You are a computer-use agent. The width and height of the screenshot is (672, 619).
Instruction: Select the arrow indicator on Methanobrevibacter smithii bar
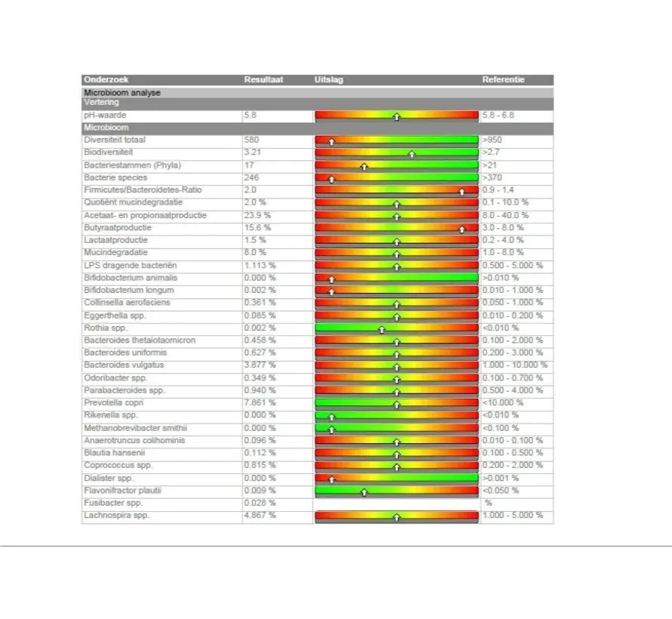(331, 429)
